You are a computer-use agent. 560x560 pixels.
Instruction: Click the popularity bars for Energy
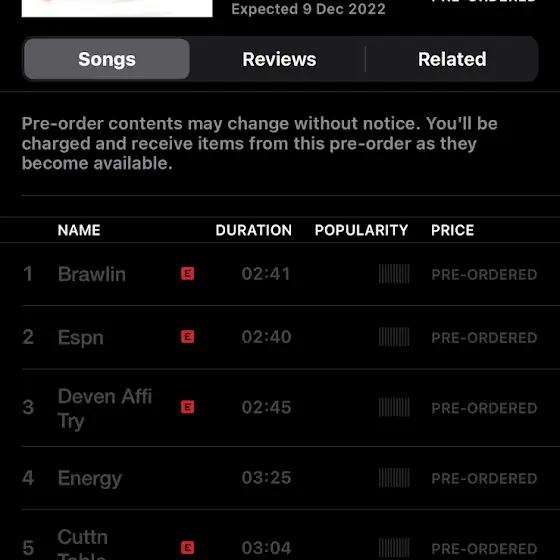[394, 478]
